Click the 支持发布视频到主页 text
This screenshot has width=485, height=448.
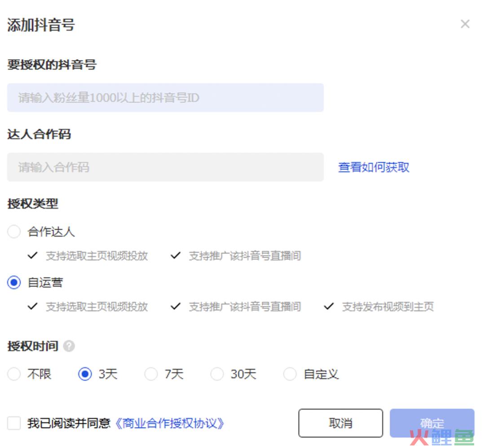388,306
